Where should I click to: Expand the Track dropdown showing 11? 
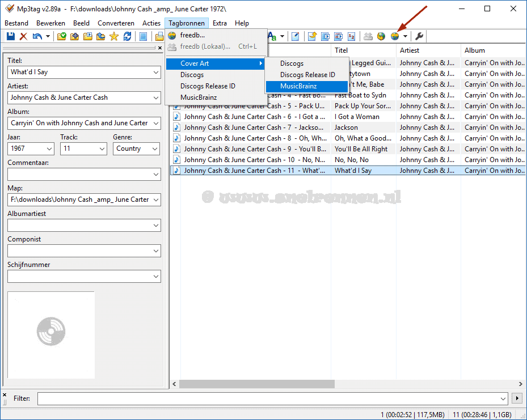click(102, 149)
